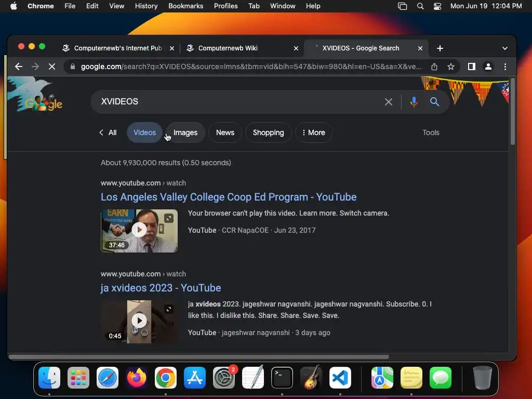Open the App Store from the Dock
This screenshot has height=399, width=532.
coord(195,377)
